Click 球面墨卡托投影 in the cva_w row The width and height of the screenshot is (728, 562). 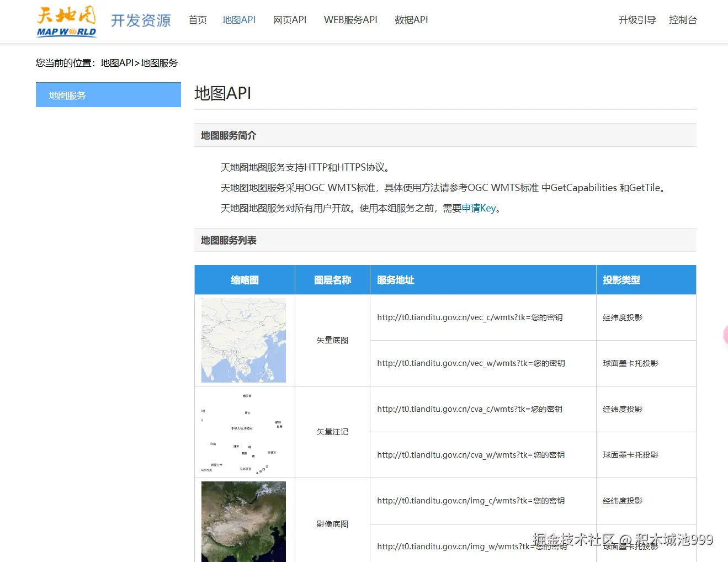pyautogui.click(x=631, y=455)
